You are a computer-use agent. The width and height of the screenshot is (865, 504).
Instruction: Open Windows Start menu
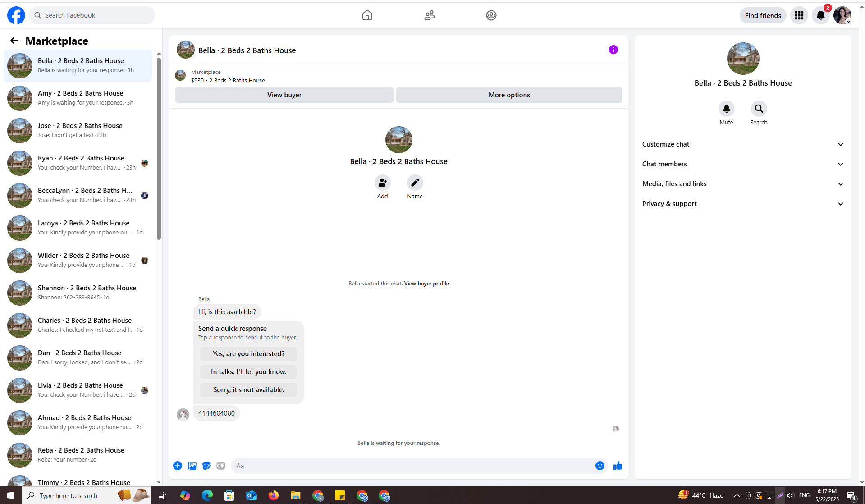click(11, 495)
